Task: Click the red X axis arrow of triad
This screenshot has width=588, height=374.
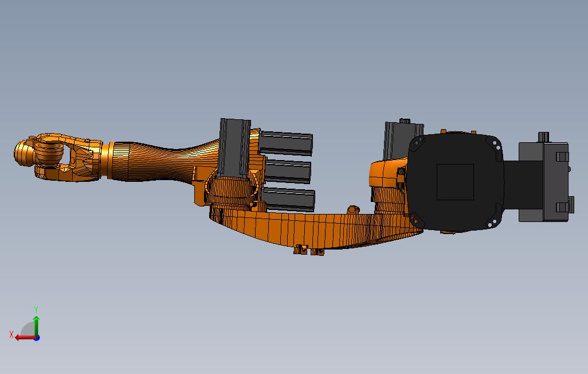Action: click(24, 338)
